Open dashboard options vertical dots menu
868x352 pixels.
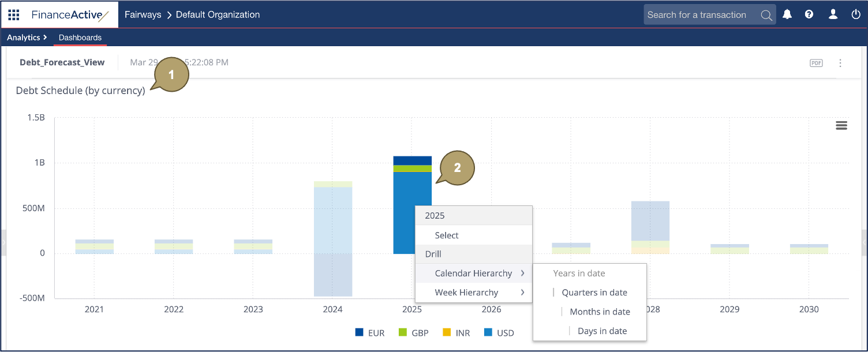click(840, 63)
